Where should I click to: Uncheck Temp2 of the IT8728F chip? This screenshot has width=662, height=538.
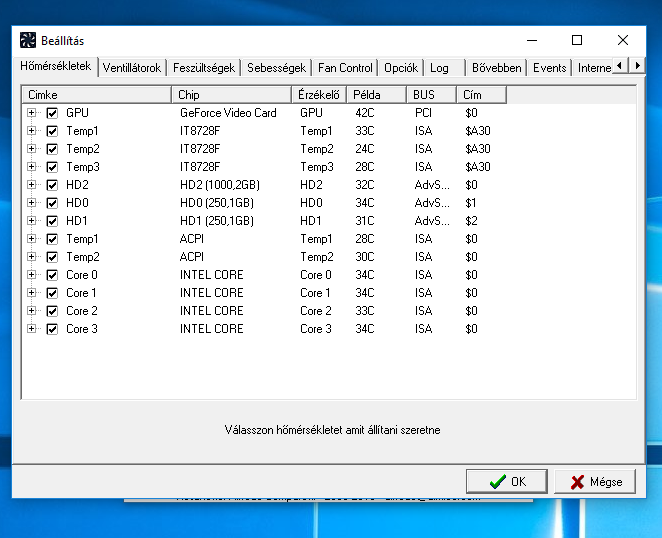pos(52,149)
